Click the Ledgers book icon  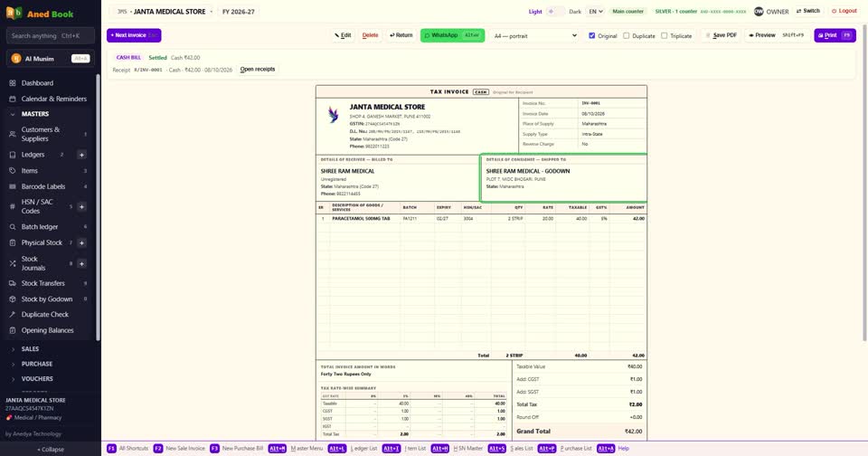click(x=12, y=155)
